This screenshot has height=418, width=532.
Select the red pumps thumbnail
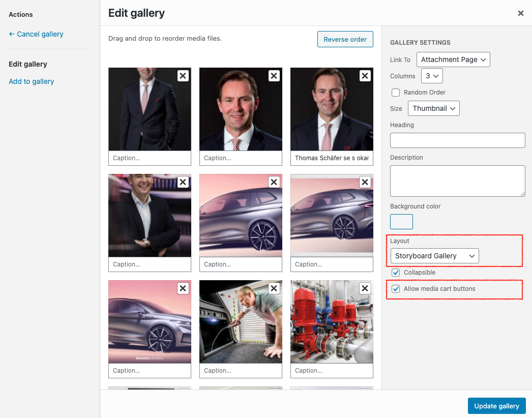332,322
